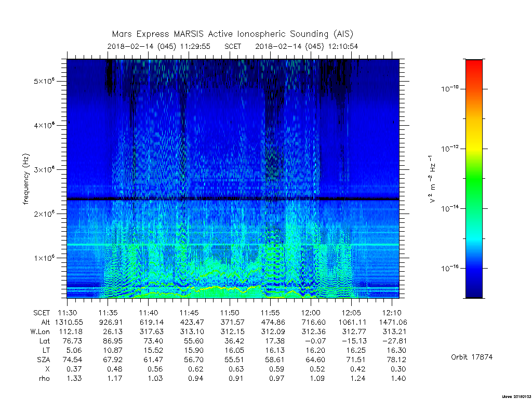Click the 'Alt' row header
The height and width of the screenshot is (399, 532).
[45, 322]
